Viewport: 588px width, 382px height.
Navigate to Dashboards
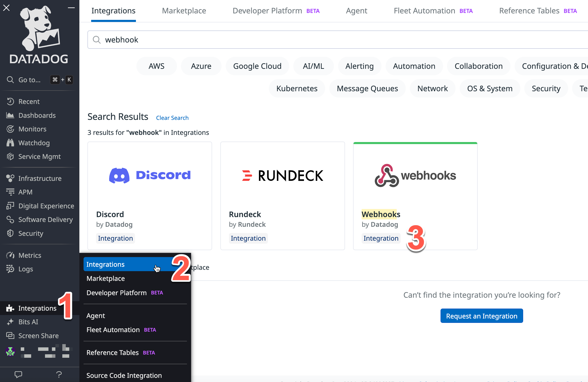click(37, 115)
